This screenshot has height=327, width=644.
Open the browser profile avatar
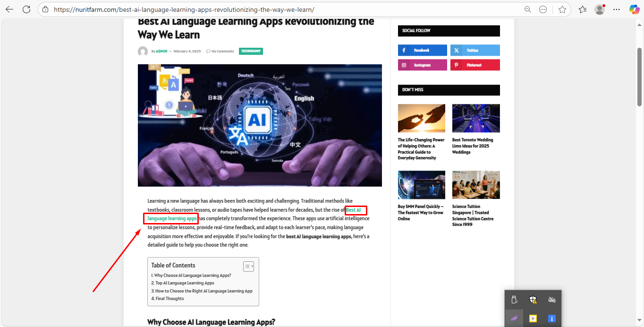[x=600, y=9]
